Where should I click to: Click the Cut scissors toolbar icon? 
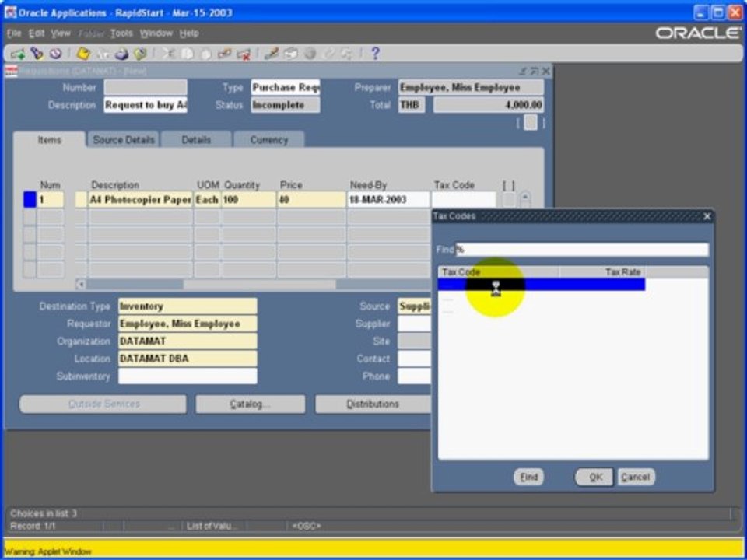(168, 54)
